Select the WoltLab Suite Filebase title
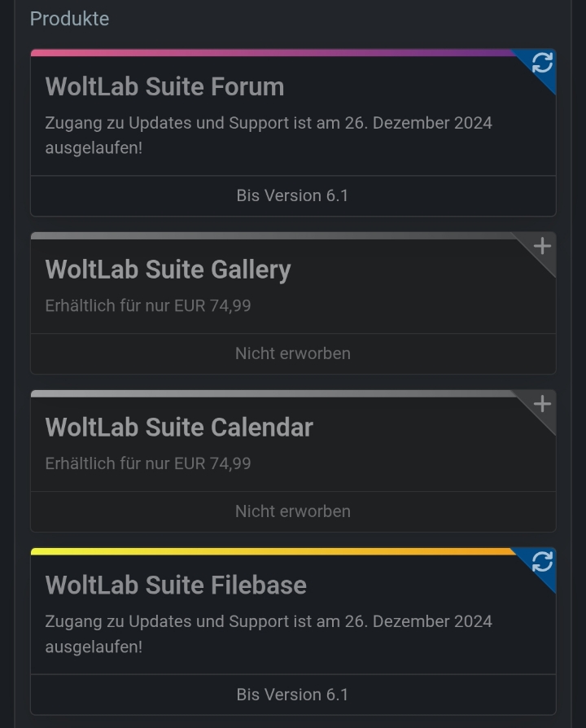The image size is (586, 728). pos(176,585)
